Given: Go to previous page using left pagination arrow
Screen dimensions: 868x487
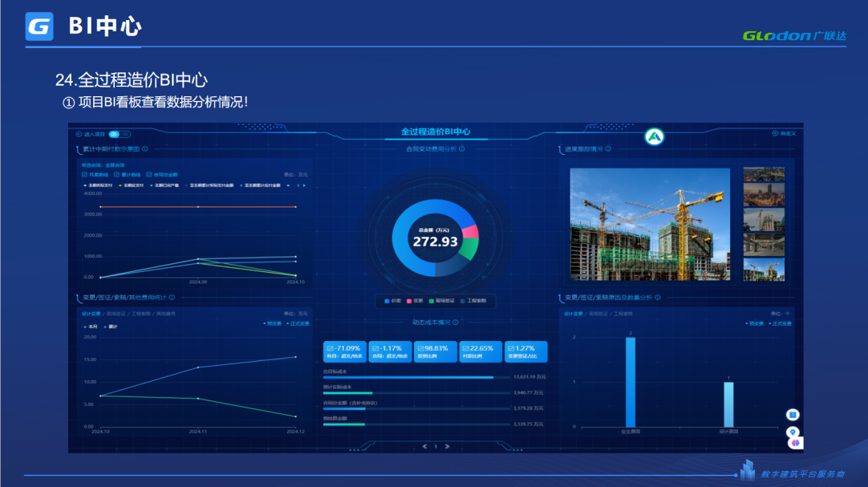Looking at the screenshot, I should [424, 446].
